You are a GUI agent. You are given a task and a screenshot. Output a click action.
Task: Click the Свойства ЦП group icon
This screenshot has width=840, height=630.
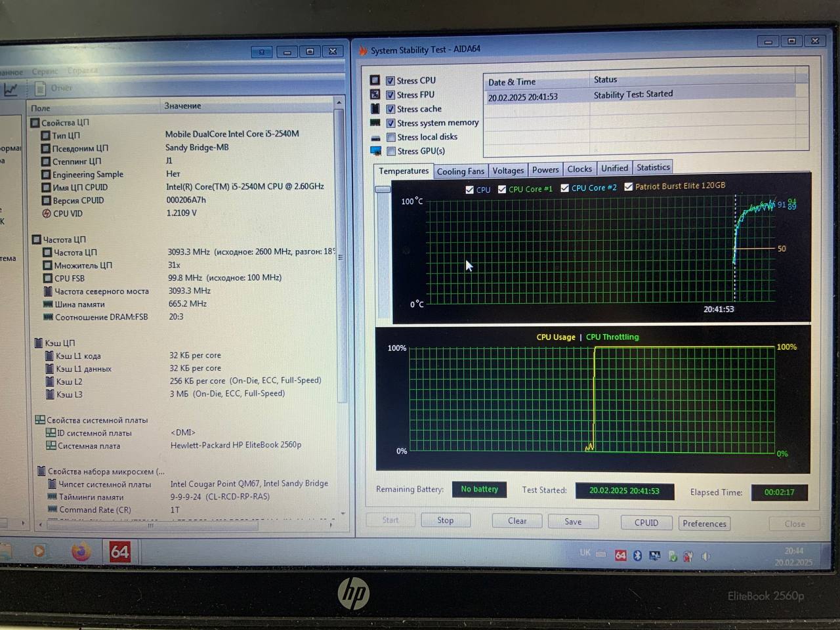(35, 122)
